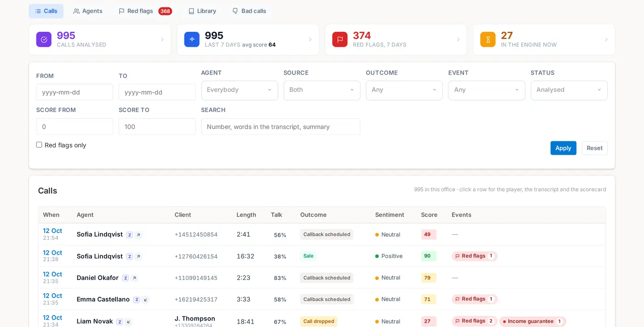Screen dimensions: 644x327
Task: Click the green Positive sentiment indicator
Action: pyautogui.click(x=389, y=256)
